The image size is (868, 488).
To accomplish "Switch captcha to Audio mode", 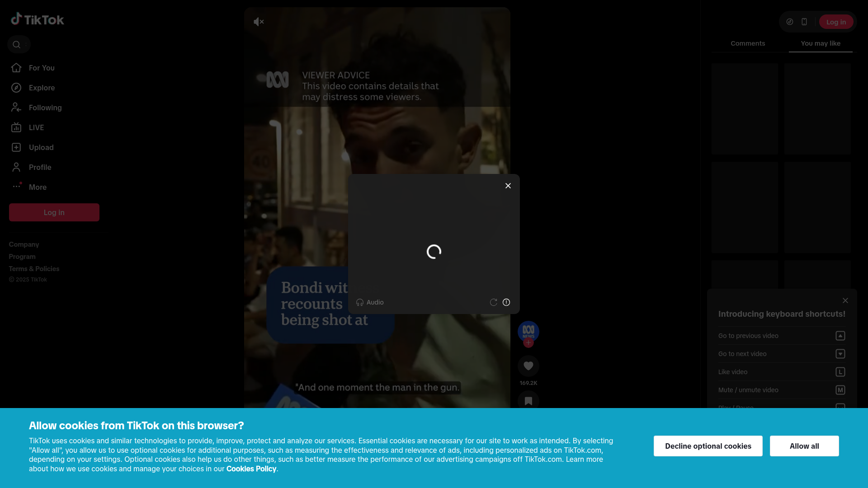I will click(x=370, y=302).
